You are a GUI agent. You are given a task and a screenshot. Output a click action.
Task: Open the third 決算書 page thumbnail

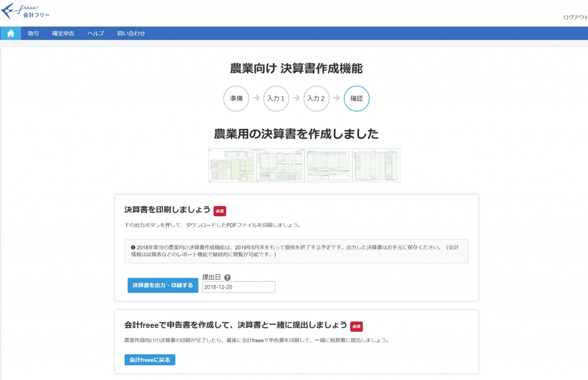click(328, 166)
